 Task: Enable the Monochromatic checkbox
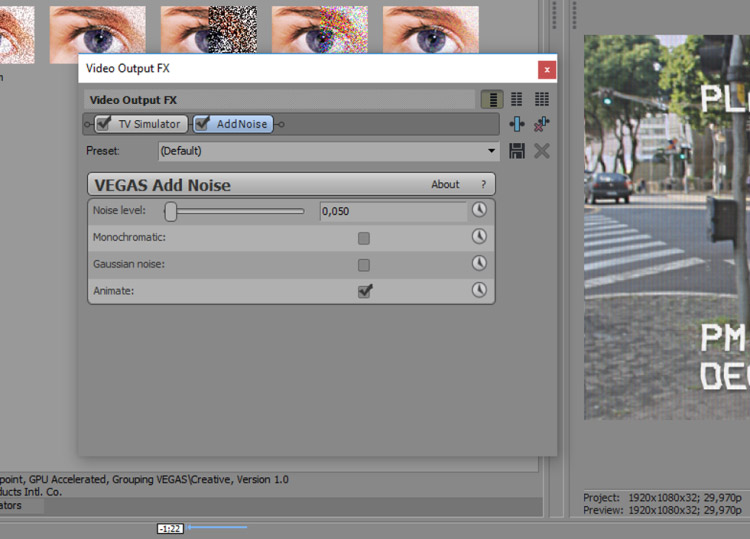[x=364, y=238]
